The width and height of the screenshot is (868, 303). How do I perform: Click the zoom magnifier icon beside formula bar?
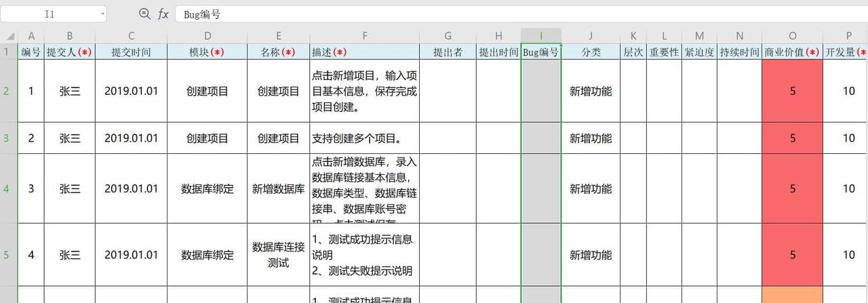click(144, 14)
